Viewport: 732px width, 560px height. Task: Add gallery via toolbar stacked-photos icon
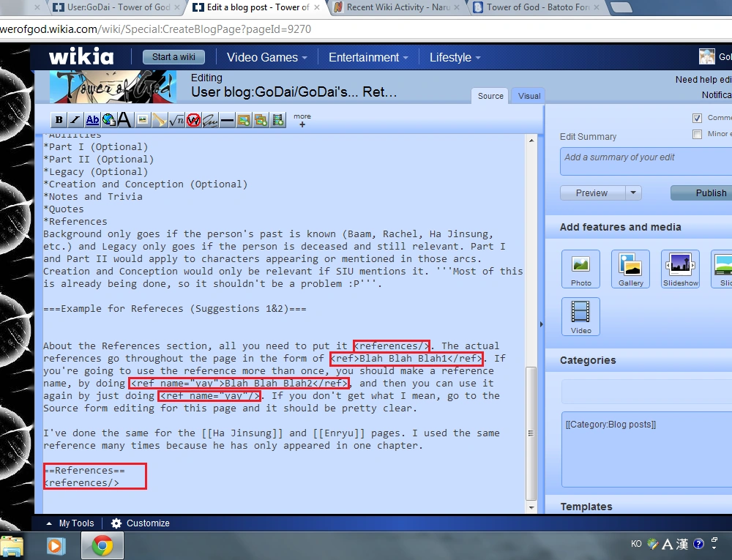261,120
